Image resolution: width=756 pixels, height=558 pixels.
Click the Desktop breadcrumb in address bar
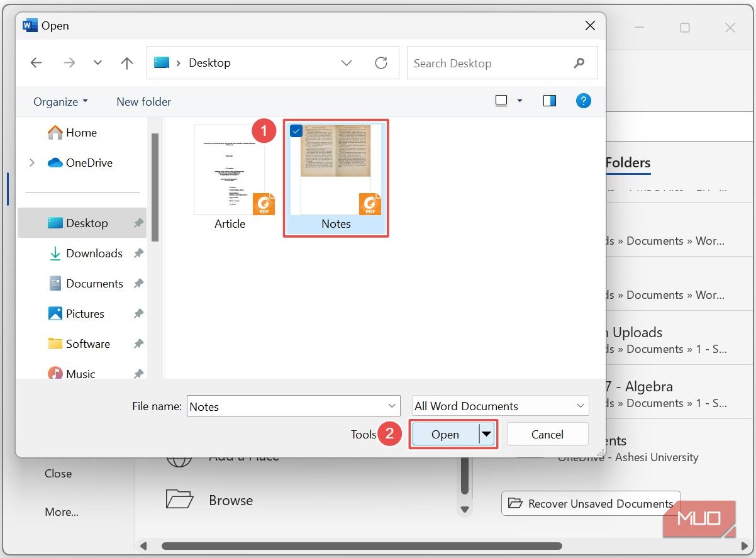[209, 63]
